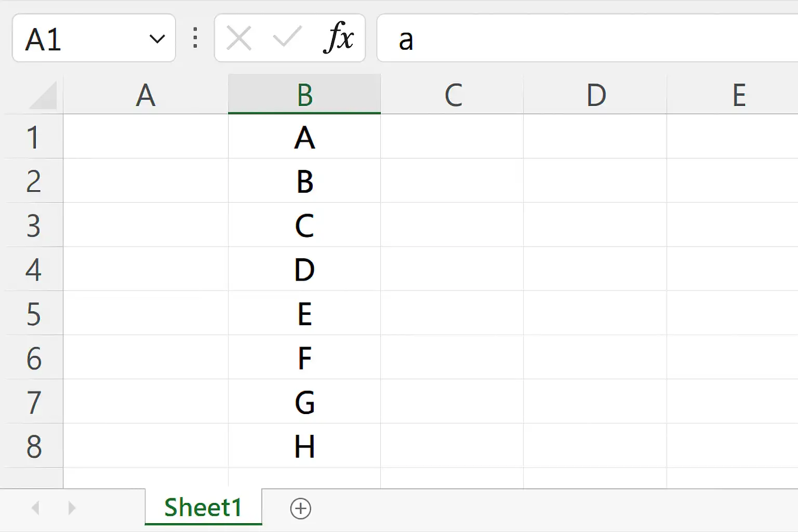The image size is (798, 532).
Task: Add a new sheet with plus icon
Action: pyautogui.click(x=300, y=508)
